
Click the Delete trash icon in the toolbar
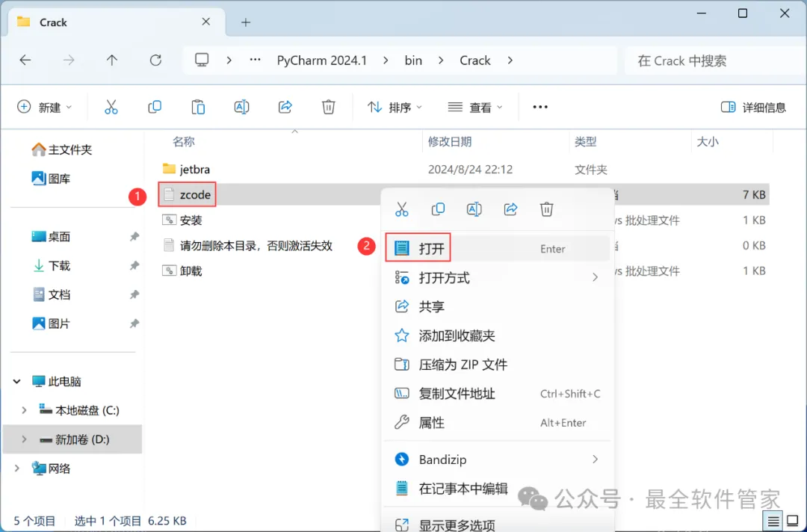pyautogui.click(x=328, y=107)
